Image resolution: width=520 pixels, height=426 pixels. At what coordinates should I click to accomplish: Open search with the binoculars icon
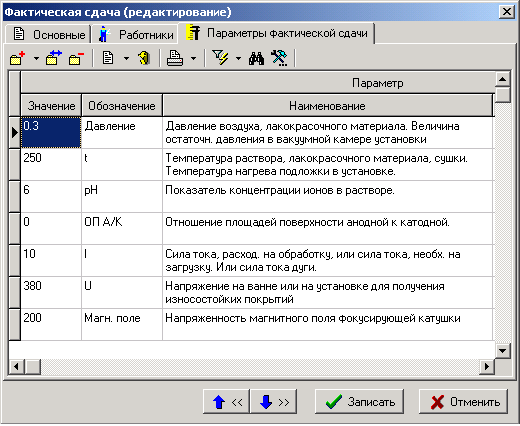(256, 58)
